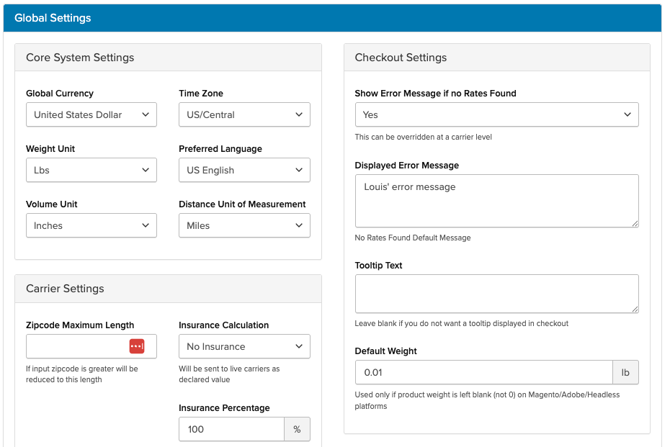Open the Insurance Calculation dropdown

click(x=244, y=347)
